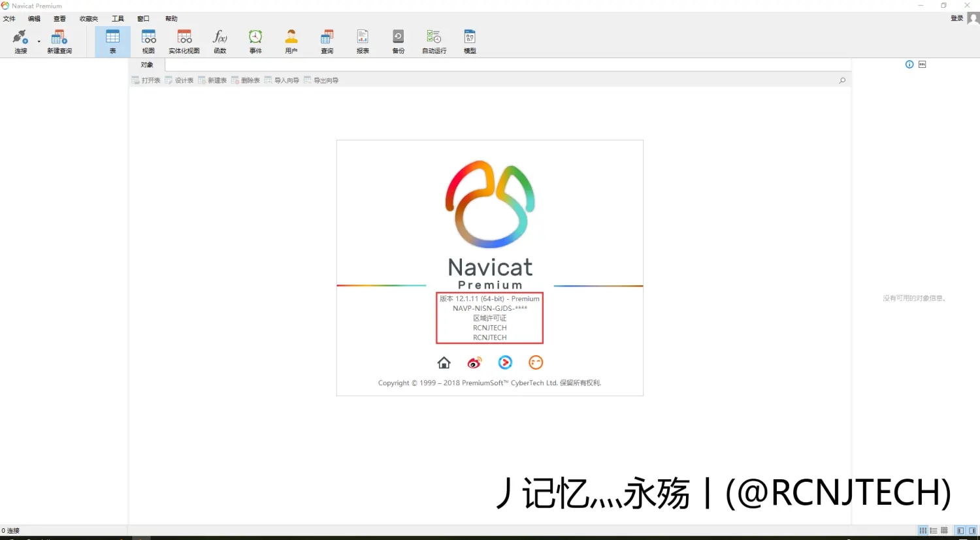Image resolution: width=980 pixels, height=540 pixels.
Task: Click 导入向导 in the object toolbar
Action: coord(282,80)
